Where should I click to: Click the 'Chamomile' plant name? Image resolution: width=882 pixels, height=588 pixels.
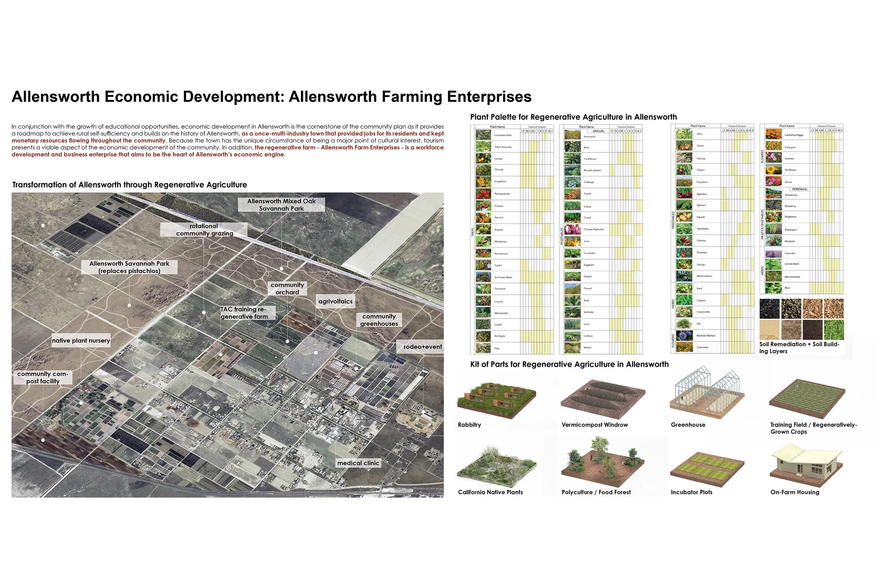pyautogui.click(x=703, y=312)
